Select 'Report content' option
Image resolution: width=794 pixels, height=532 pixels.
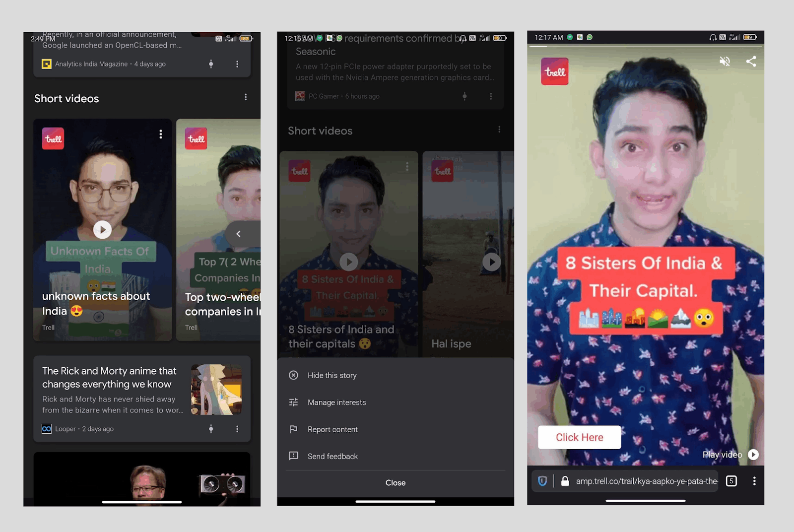point(396,429)
